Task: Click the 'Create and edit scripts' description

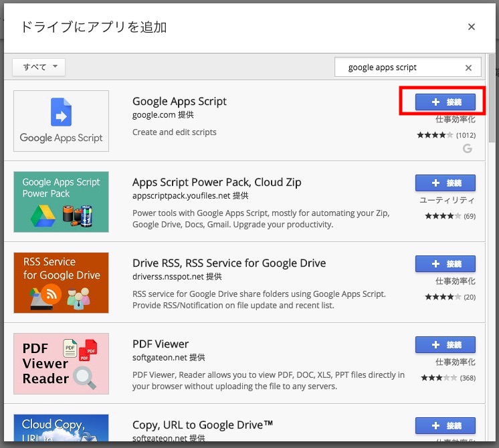Action: point(175,132)
